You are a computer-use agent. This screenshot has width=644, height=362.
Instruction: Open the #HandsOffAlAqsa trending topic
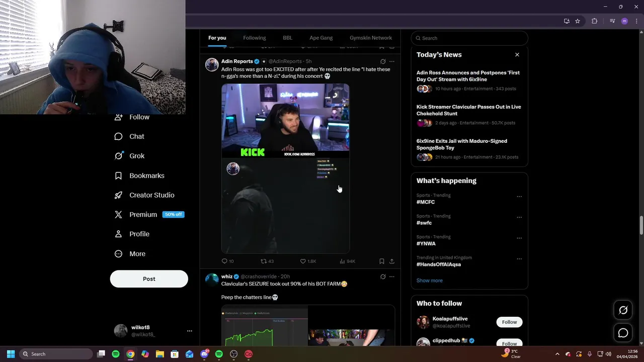[x=439, y=264]
